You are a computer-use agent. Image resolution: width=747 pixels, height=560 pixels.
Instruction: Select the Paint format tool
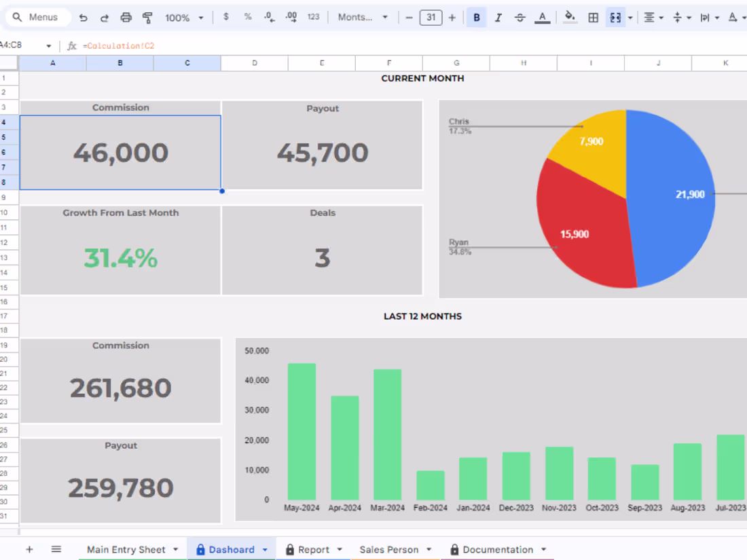148,17
